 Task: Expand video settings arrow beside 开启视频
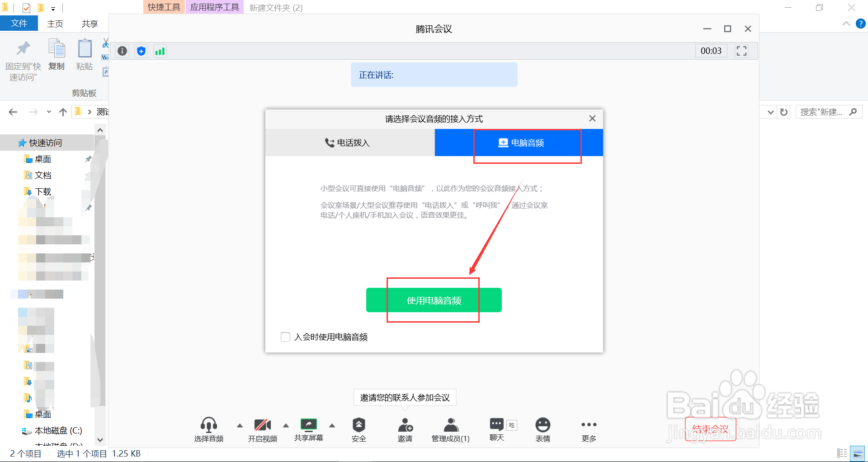pos(286,425)
